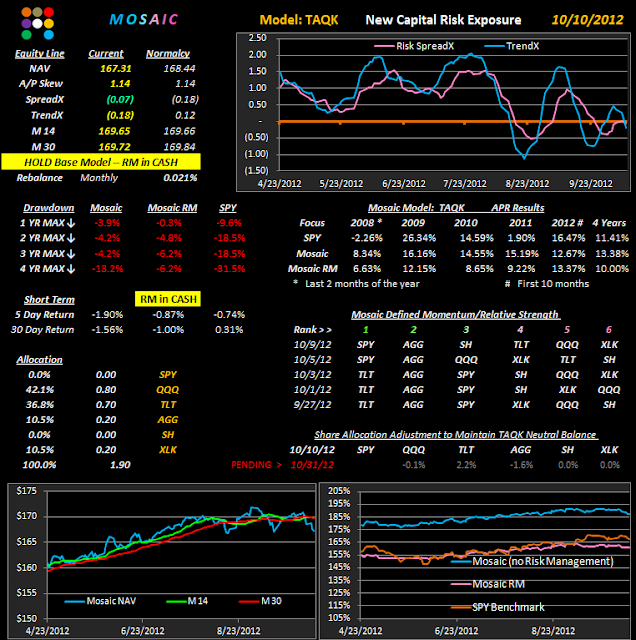
Task: Select the 10/9/12 momentum row date
Action: coord(312,344)
